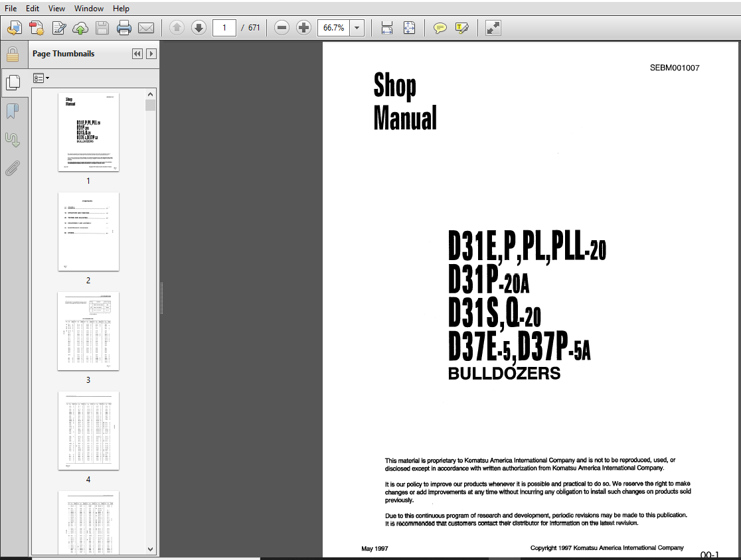Click the thumbnails scrollbar thumb
The height and width of the screenshot is (560, 741).
(x=150, y=105)
